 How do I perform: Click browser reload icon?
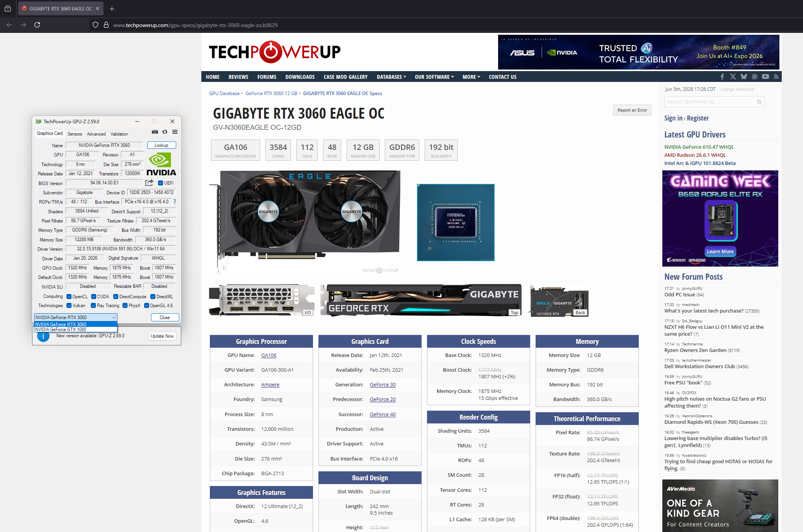[37, 25]
